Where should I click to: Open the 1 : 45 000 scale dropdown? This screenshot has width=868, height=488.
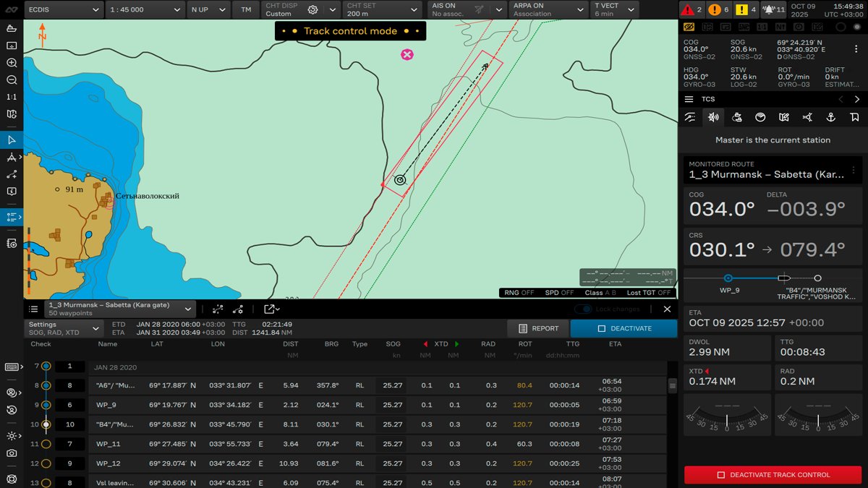145,10
